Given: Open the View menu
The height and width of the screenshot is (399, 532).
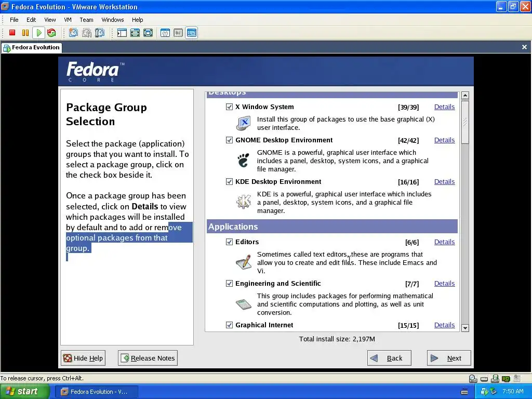Looking at the screenshot, I should click(x=50, y=20).
